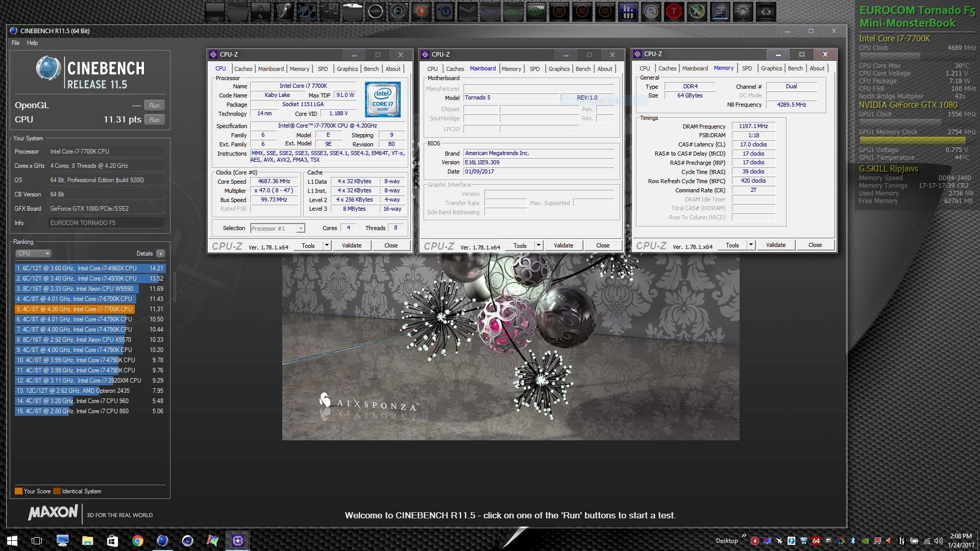Click the taskbar clock showing 2:08 PM
Screen dimensions: 980x551
pyautogui.click(x=961, y=540)
